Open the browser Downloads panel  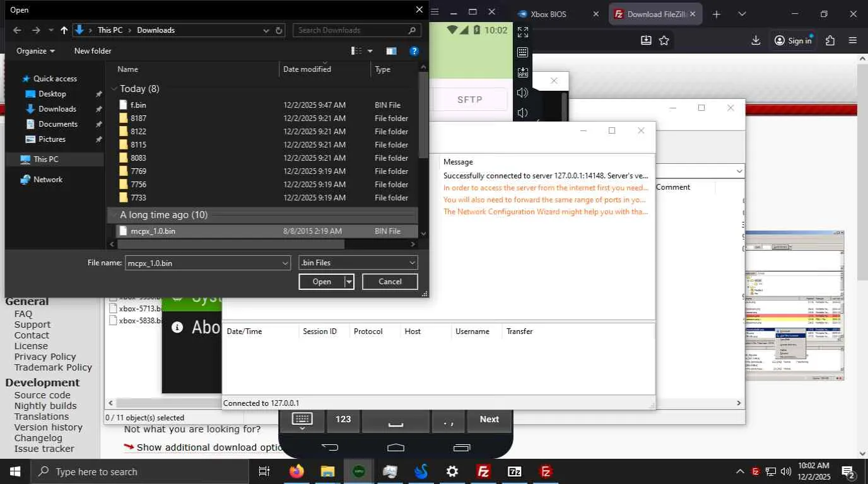tap(756, 40)
